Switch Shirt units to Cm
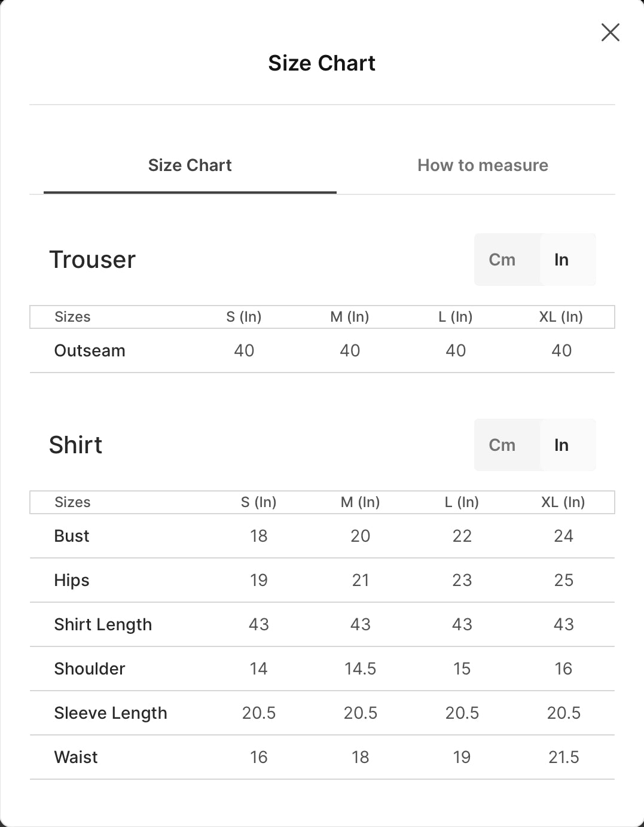This screenshot has height=827, width=644. (502, 445)
